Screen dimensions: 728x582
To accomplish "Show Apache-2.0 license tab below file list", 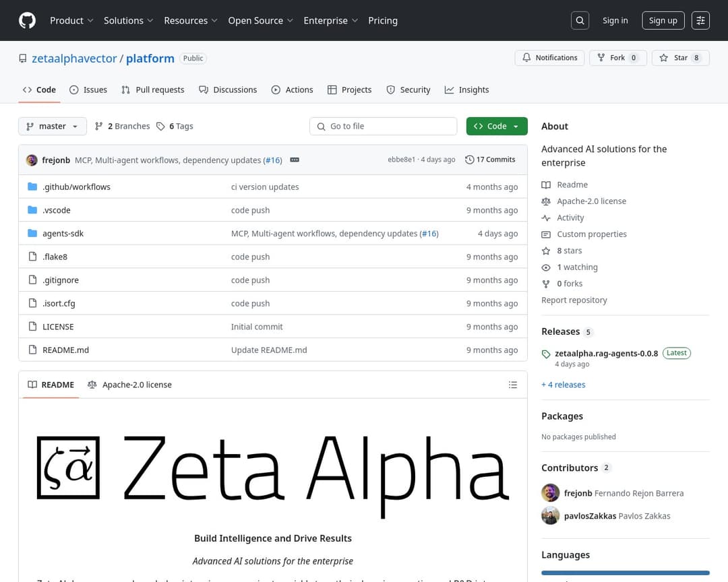I will click(130, 385).
